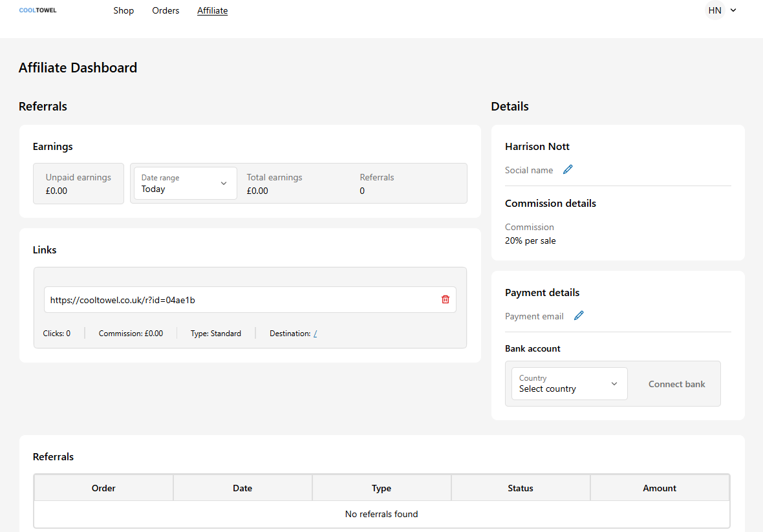Select the Unpaid earnings card
This screenshot has width=763, height=532.
78,184
